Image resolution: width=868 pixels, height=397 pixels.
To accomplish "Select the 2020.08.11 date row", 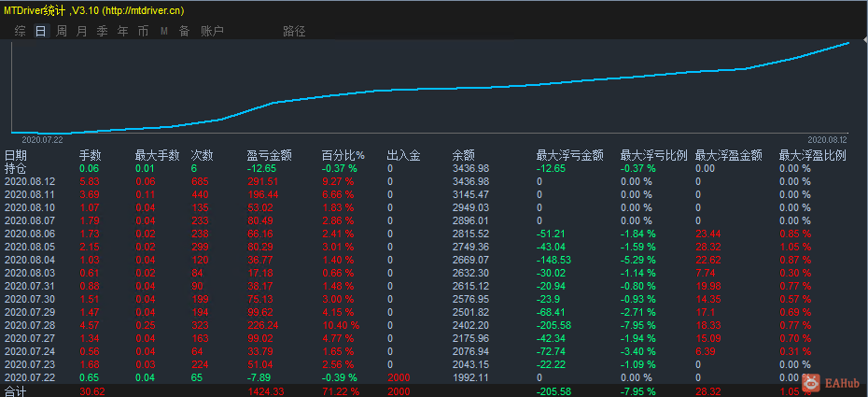I will (x=434, y=195).
